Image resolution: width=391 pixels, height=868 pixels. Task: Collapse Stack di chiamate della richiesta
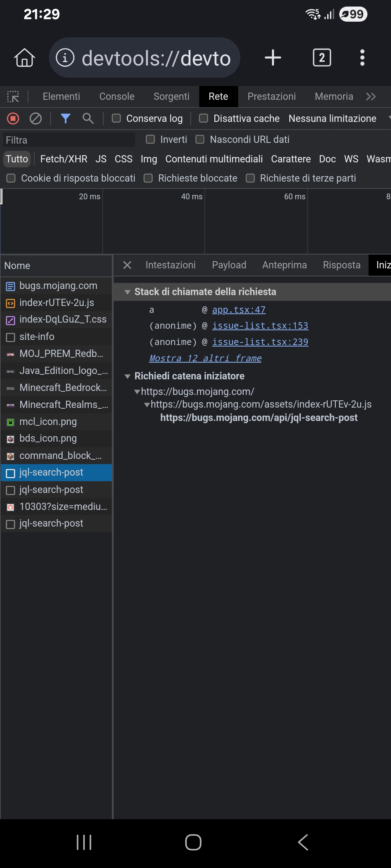[127, 292]
